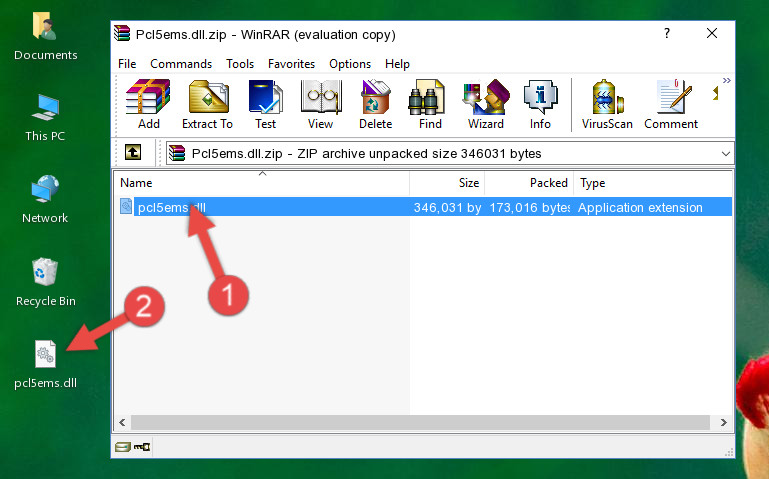Screen dimensions: 769x479
Task: Sort by Name column header
Action: (x=262, y=183)
